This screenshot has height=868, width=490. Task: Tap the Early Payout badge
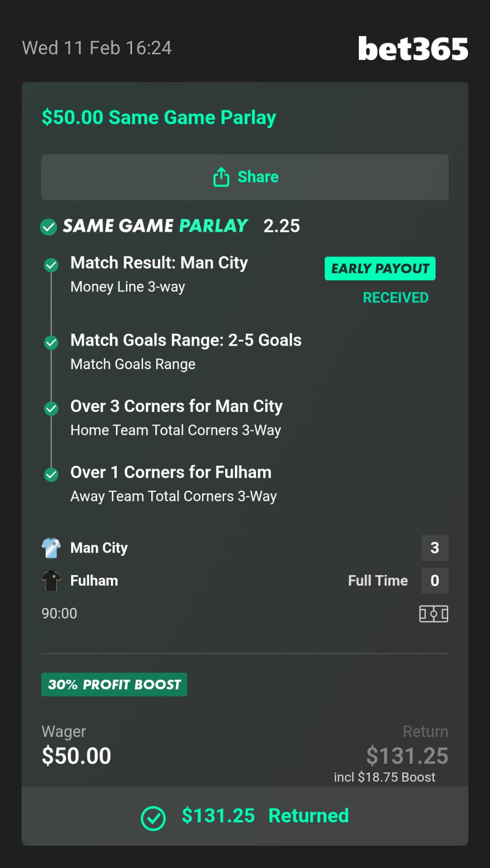380,268
